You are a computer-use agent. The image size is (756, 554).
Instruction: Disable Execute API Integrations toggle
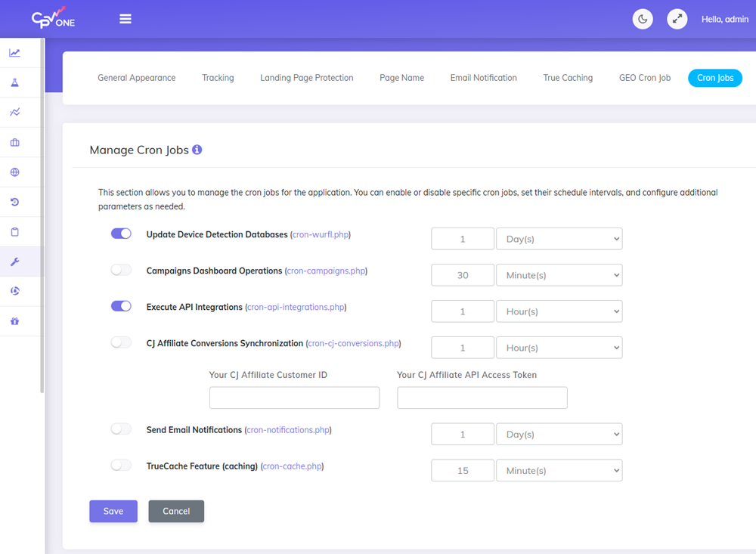tap(121, 306)
